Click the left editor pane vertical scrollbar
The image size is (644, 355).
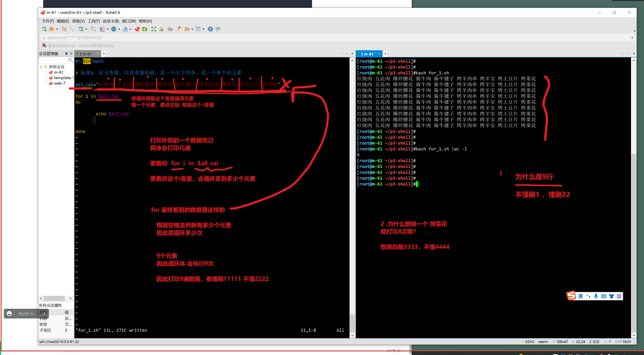pos(352,198)
